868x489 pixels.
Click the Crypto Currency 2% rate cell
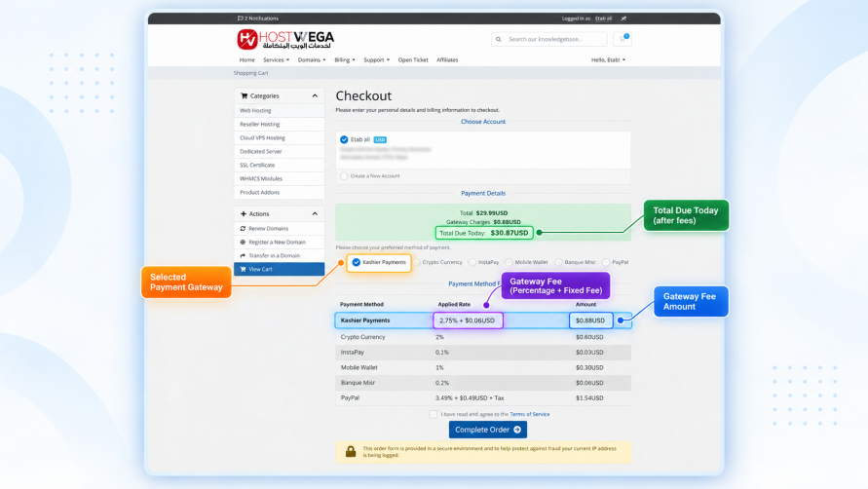[439, 337]
